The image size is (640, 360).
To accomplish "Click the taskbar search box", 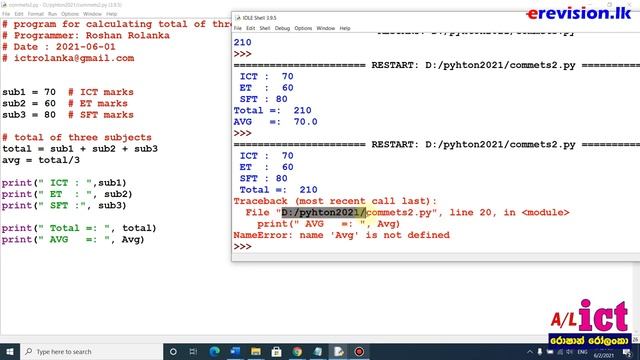I will 91,351.
